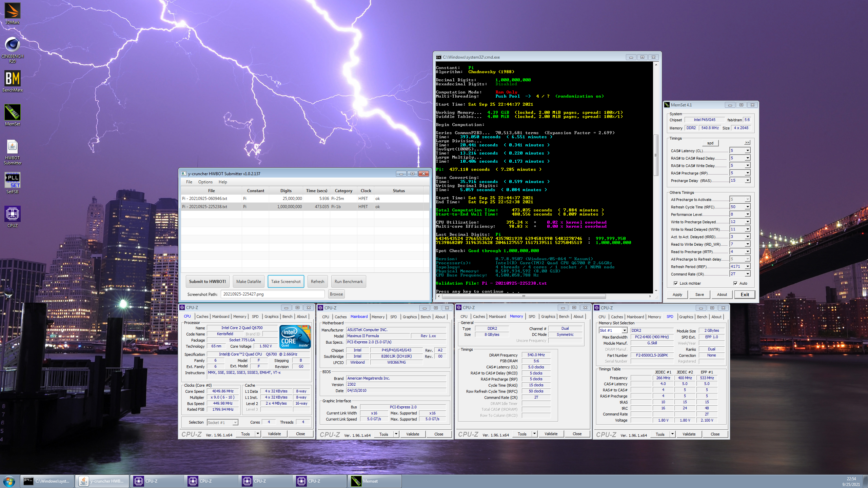The image size is (868, 488).
Task: Click Run Benchmark button
Action: click(x=349, y=281)
